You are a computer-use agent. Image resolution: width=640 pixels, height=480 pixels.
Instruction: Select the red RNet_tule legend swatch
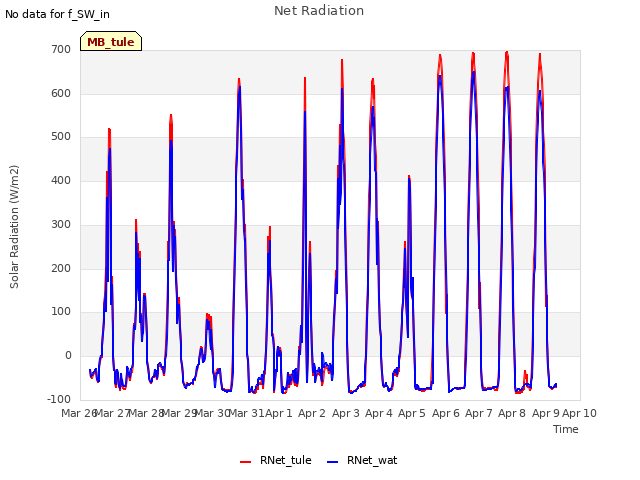[245, 462]
